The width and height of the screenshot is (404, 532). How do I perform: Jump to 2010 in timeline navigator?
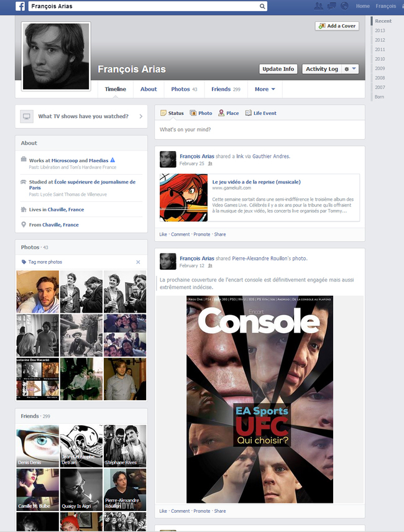pyautogui.click(x=380, y=59)
